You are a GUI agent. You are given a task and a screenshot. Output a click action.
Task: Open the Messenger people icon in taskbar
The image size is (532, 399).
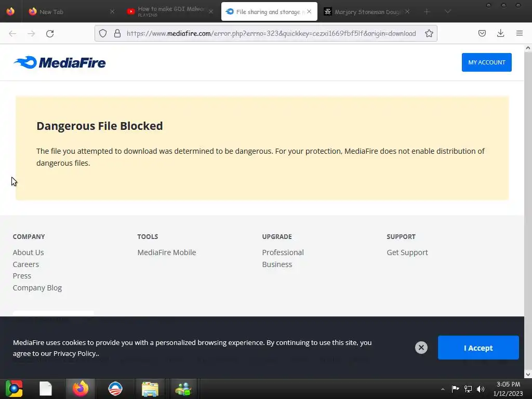(x=183, y=389)
